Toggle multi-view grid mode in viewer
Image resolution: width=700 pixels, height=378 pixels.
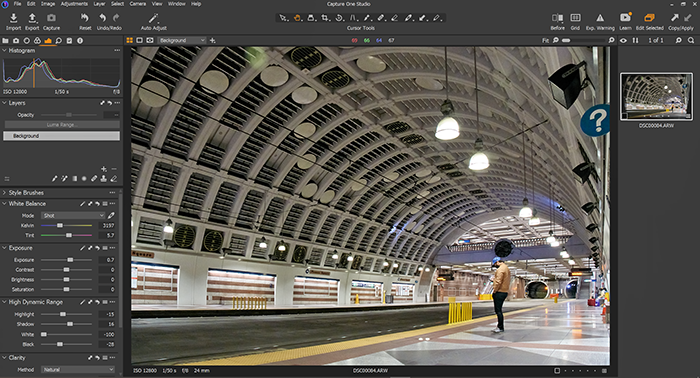[129, 40]
